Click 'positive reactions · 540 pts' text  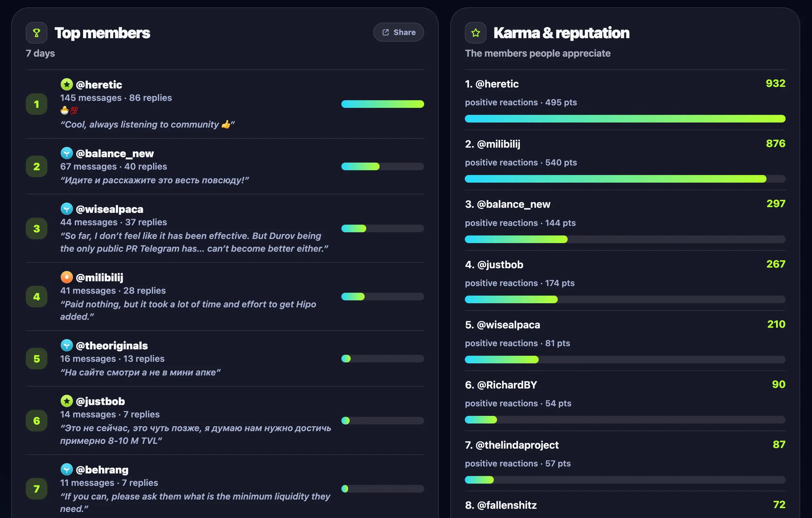pyautogui.click(x=521, y=163)
